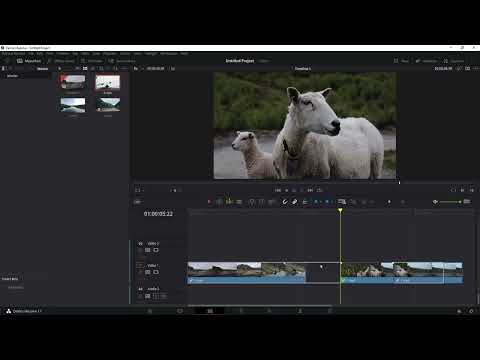Viewport: 480px width, 360px height.
Task: Select the sheep clip thumbnail with red border
Action: (108, 83)
